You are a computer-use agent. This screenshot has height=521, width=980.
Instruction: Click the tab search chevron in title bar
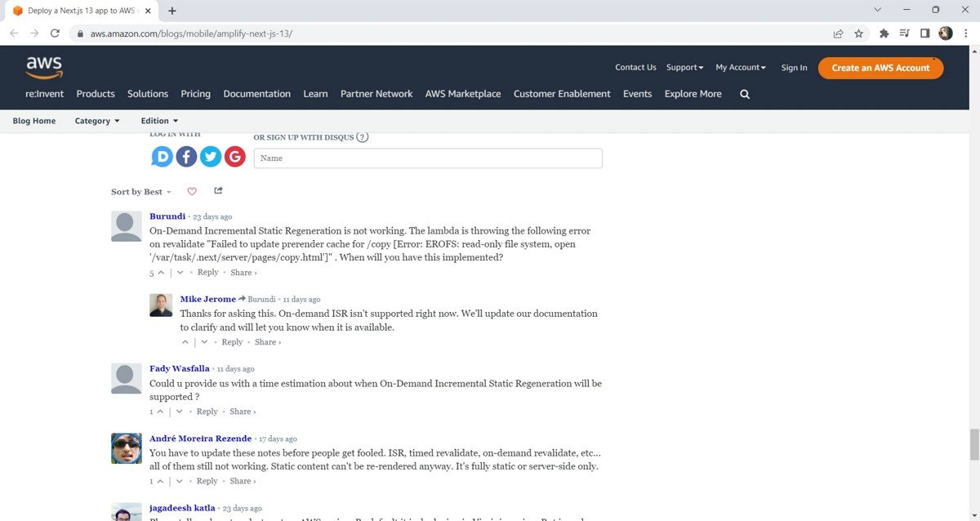click(878, 10)
